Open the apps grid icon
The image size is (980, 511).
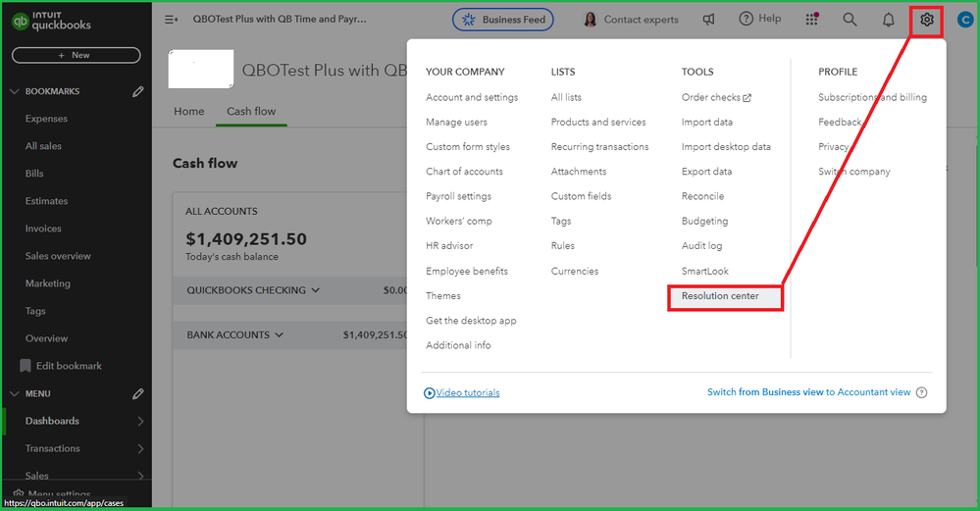(811, 20)
